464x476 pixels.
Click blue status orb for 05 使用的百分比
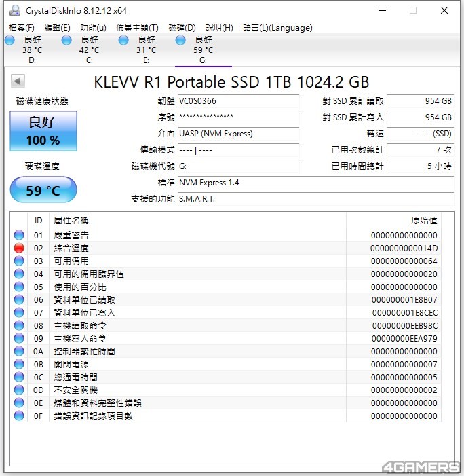[19, 287]
